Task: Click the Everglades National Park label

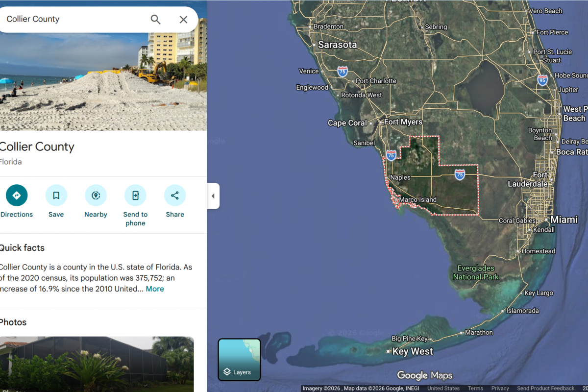Action: coord(476,272)
